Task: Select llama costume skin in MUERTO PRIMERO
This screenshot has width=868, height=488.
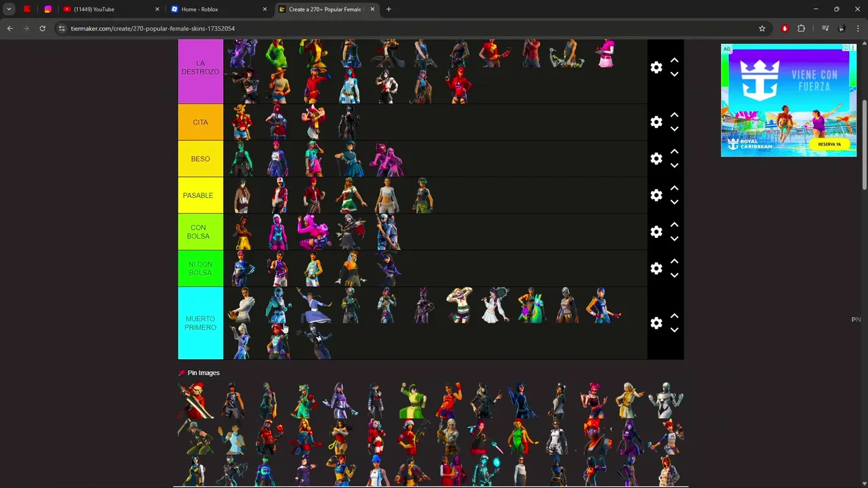Action: click(x=532, y=305)
